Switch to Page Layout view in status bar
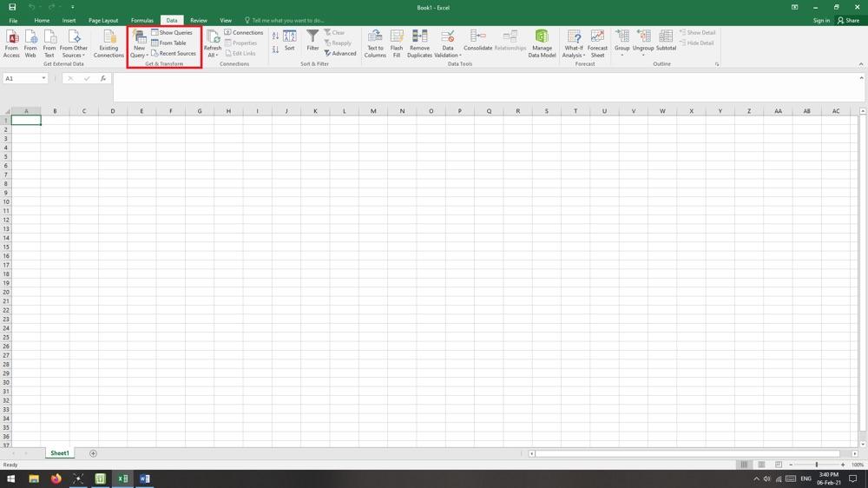Viewport: 868px width, 488px height. click(x=761, y=465)
